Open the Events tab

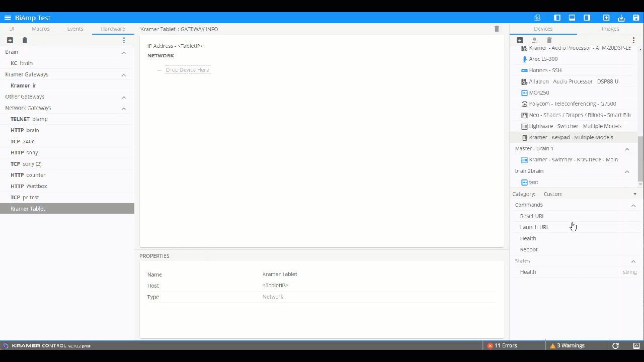pyautogui.click(x=75, y=29)
